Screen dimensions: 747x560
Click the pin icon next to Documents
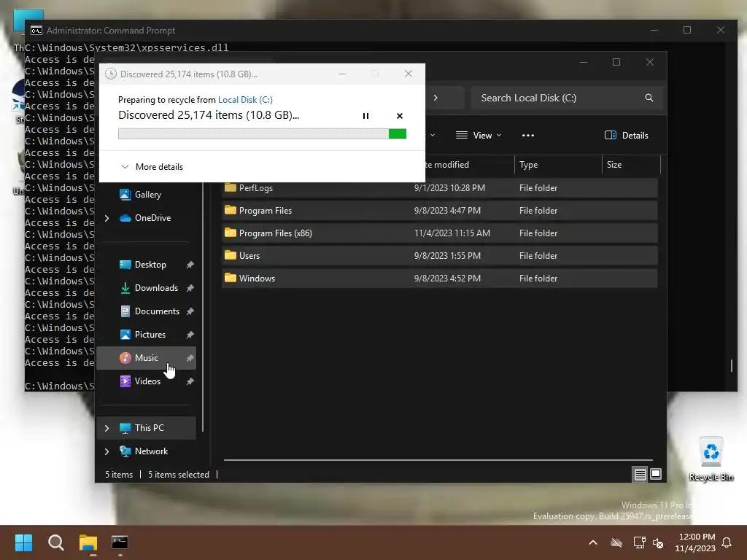pos(190,311)
